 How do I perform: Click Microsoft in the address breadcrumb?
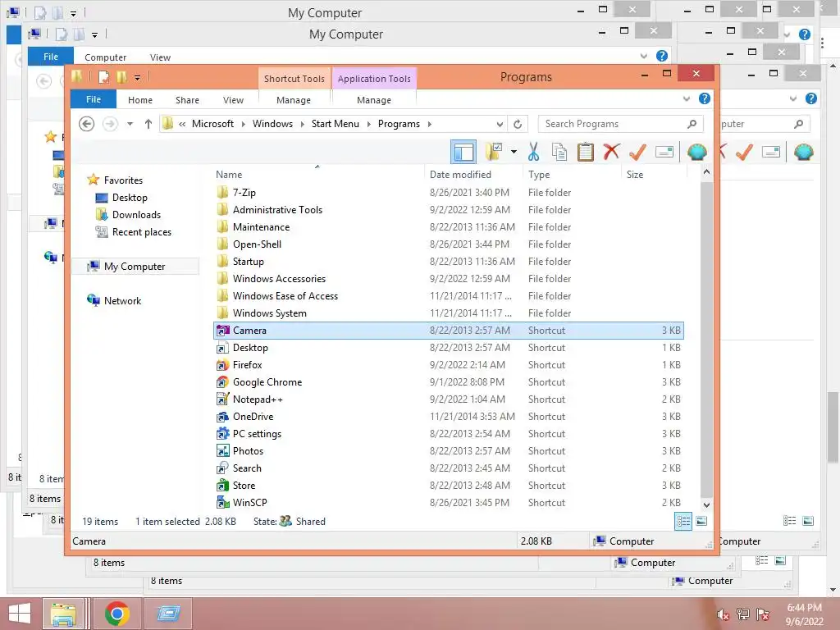pyautogui.click(x=212, y=124)
